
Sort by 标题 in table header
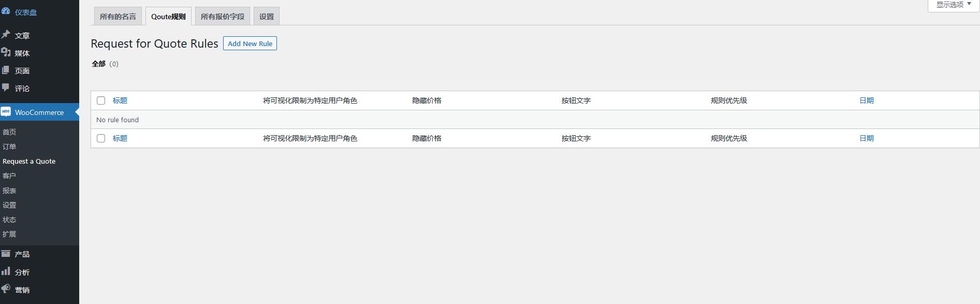tap(120, 100)
